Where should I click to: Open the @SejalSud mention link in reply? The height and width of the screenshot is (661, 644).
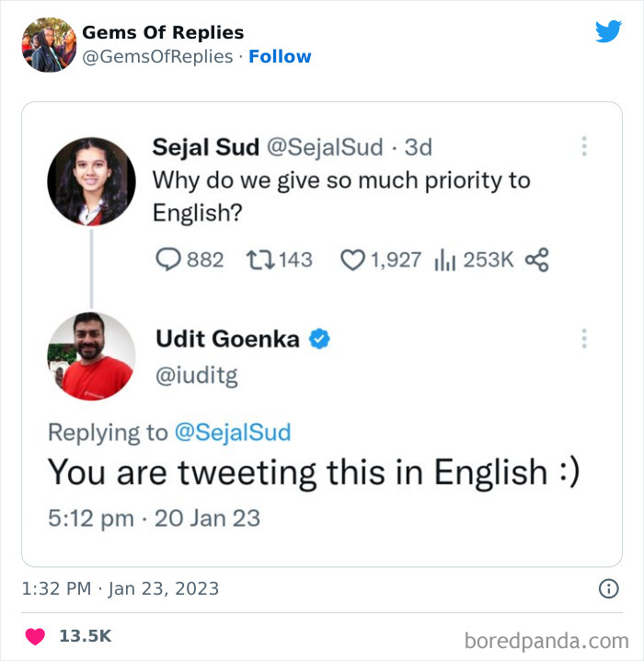coord(232,432)
